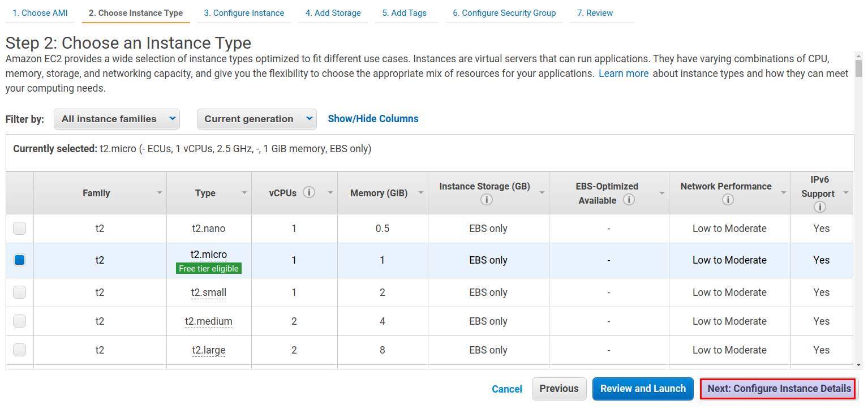The height and width of the screenshot is (409, 868).
Task: Click scrollbar up arrow at top right
Action: point(858,55)
